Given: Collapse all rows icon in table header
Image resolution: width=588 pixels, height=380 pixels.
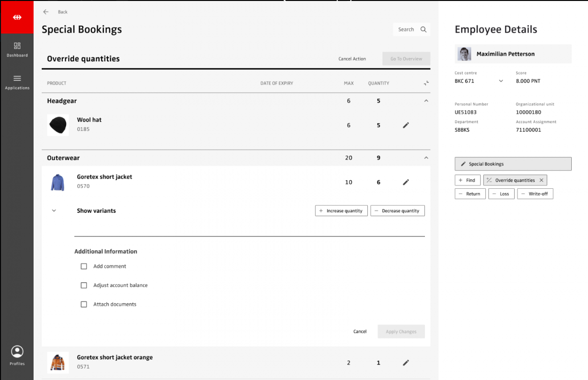Looking at the screenshot, I should tap(426, 83).
